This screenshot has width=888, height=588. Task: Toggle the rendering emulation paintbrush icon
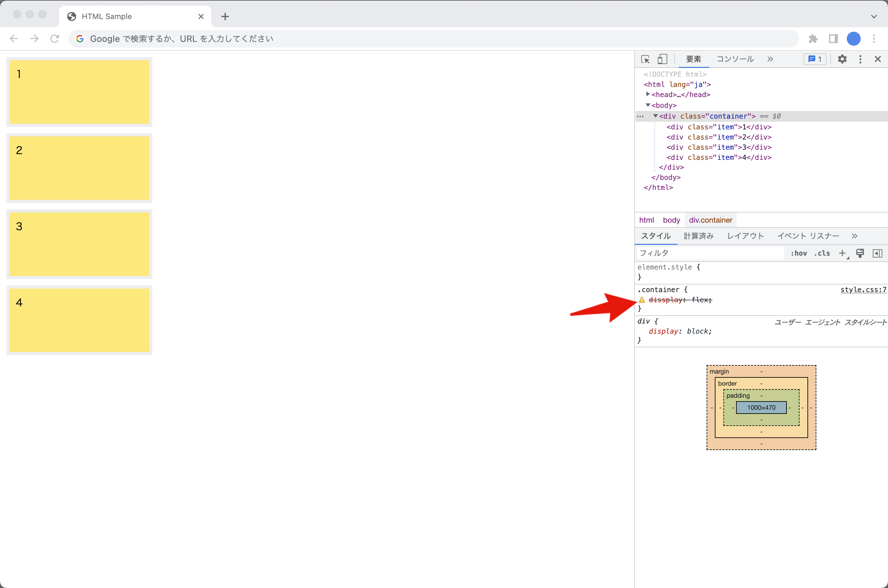point(860,253)
